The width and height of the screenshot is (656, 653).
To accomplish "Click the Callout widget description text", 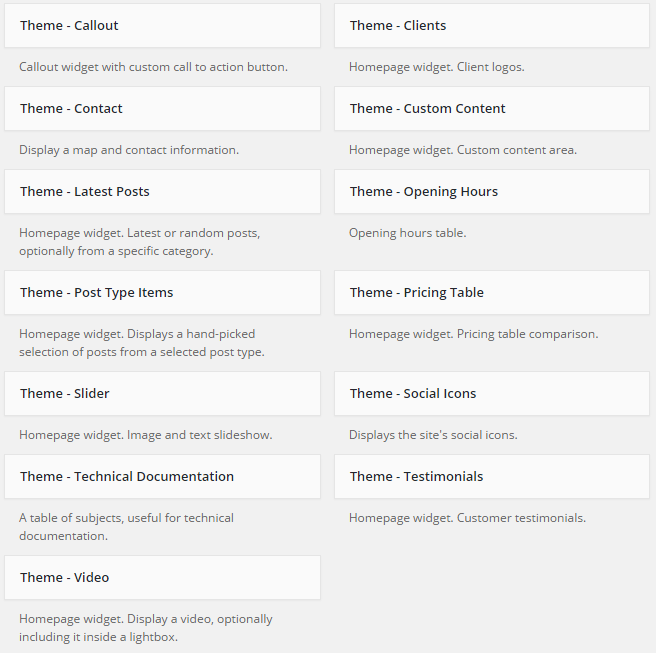I will pyautogui.click(x=153, y=67).
